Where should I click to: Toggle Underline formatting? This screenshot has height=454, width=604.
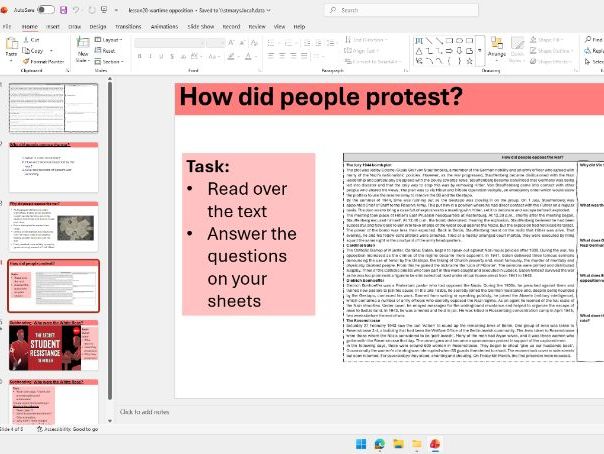click(161, 56)
